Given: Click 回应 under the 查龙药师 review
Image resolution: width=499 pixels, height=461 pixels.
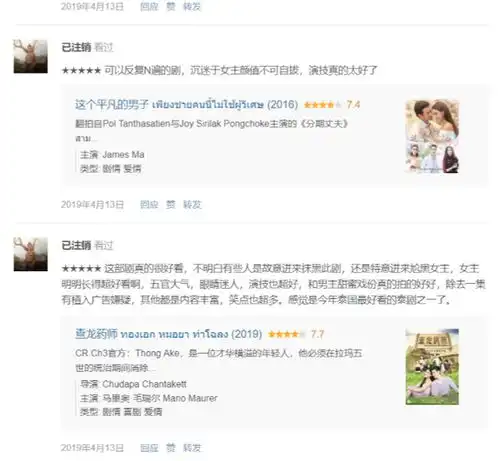Looking at the screenshot, I should [149, 448].
